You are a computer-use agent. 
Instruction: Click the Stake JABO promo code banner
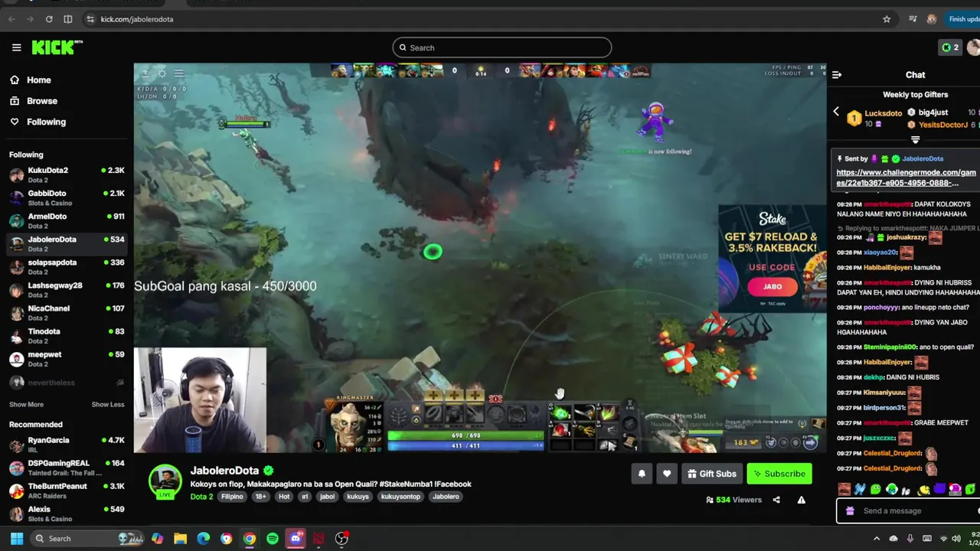(772, 257)
